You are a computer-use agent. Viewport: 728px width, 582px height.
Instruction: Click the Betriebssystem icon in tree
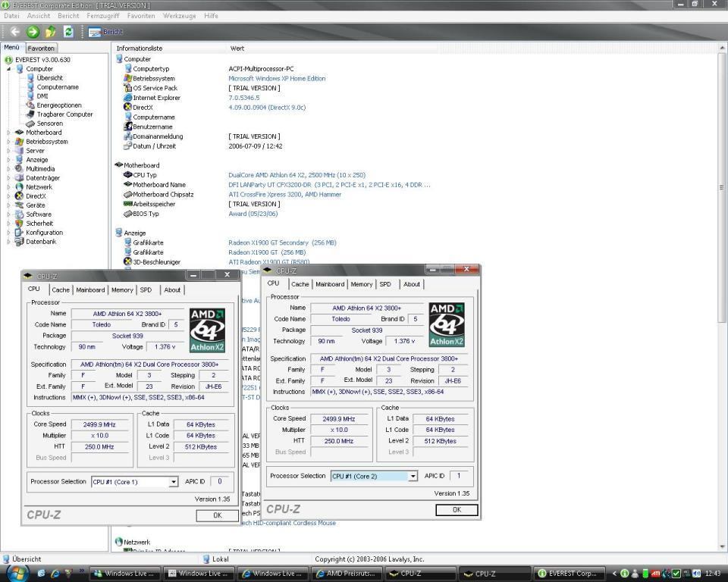[x=19, y=142]
